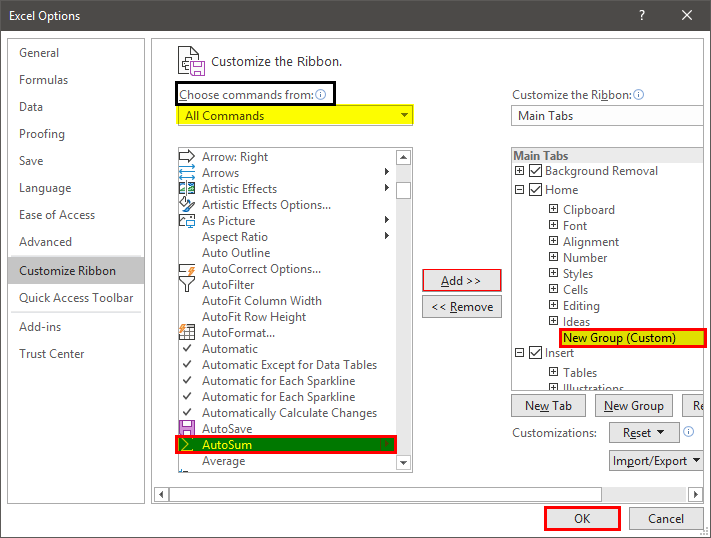This screenshot has height=538, width=711.
Task: Click the AutoSave floppy disk icon
Action: click(x=187, y=428)
